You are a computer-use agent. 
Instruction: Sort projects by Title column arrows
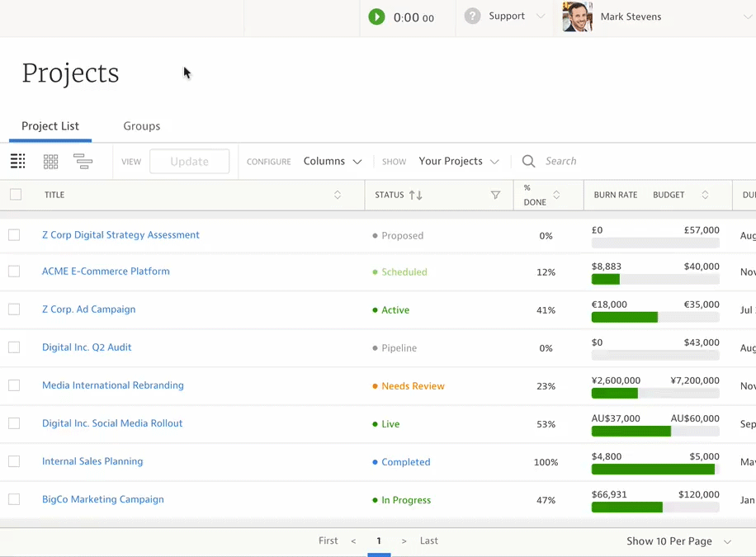tap(338, 196)
